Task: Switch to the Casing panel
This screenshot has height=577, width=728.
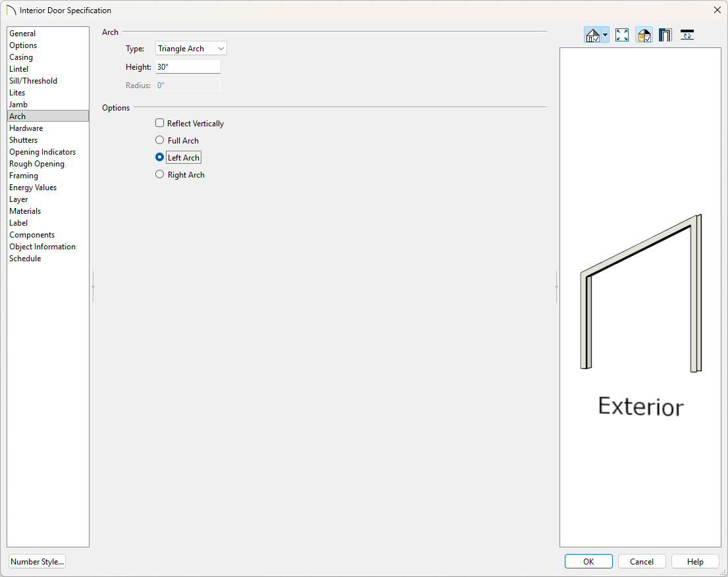Action: click(21, 57)
